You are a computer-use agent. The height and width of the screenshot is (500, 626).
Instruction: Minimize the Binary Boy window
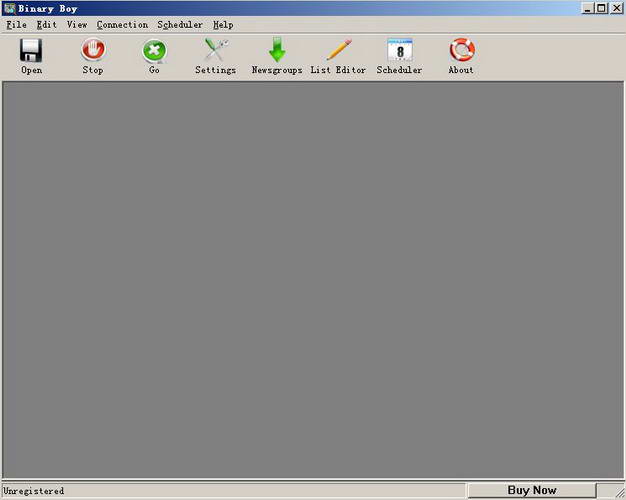pyautogui.click(x=587, y=8)
